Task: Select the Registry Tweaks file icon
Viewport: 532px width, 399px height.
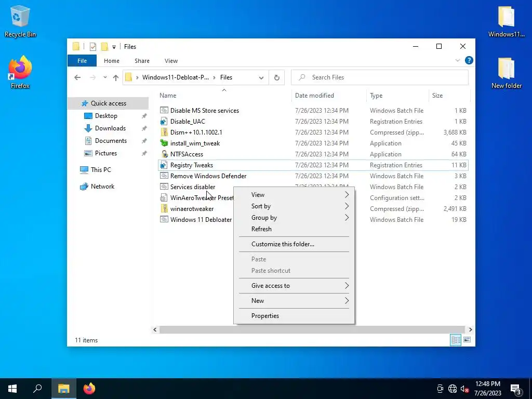Action: (x=164, y=165)
